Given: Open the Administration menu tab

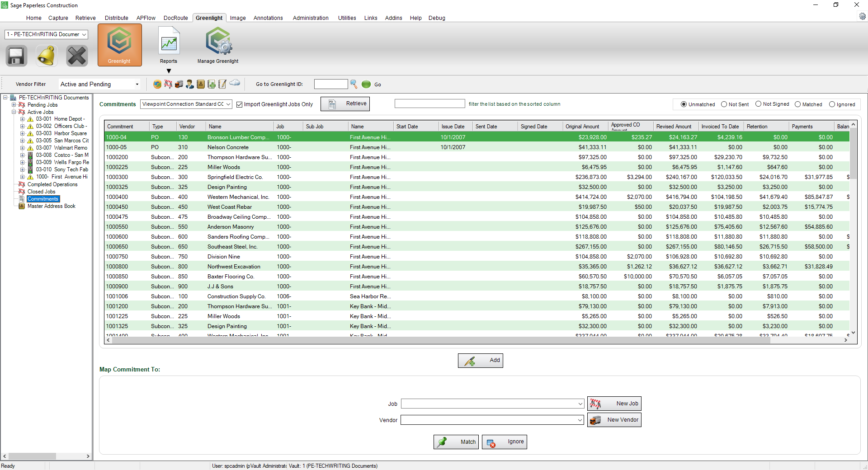Looking at the screenshot, I should coord(311,18).
